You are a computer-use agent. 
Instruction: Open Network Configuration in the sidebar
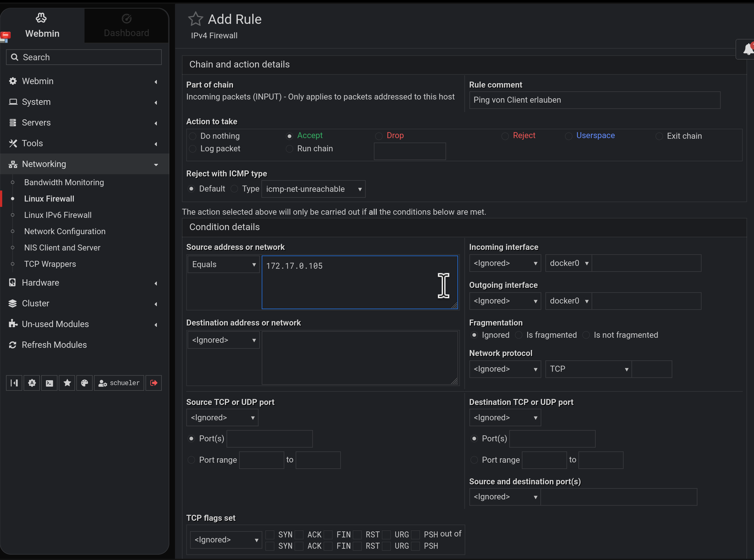(x=65, y=232)
